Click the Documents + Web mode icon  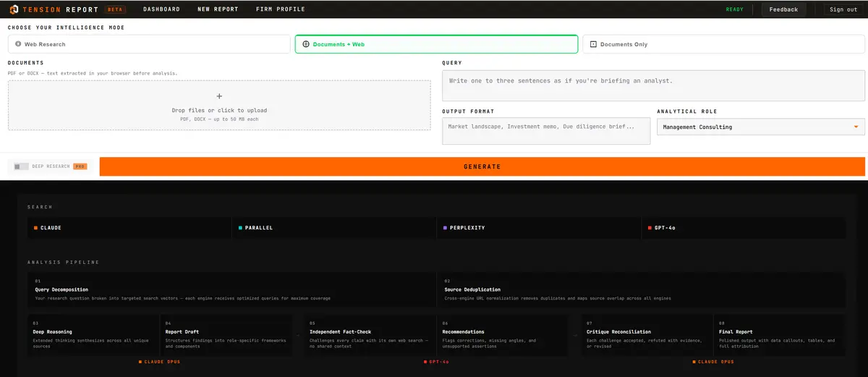pos(306,44)
